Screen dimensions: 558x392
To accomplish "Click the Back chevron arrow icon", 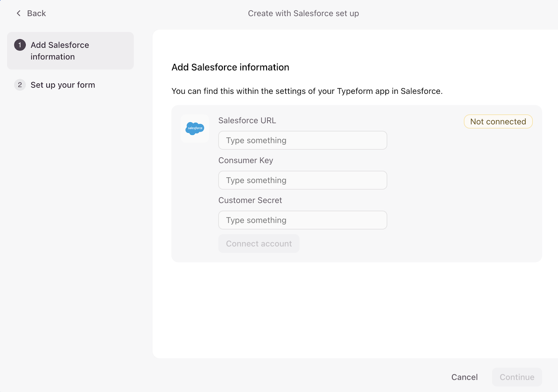I will tap(18, 13).
